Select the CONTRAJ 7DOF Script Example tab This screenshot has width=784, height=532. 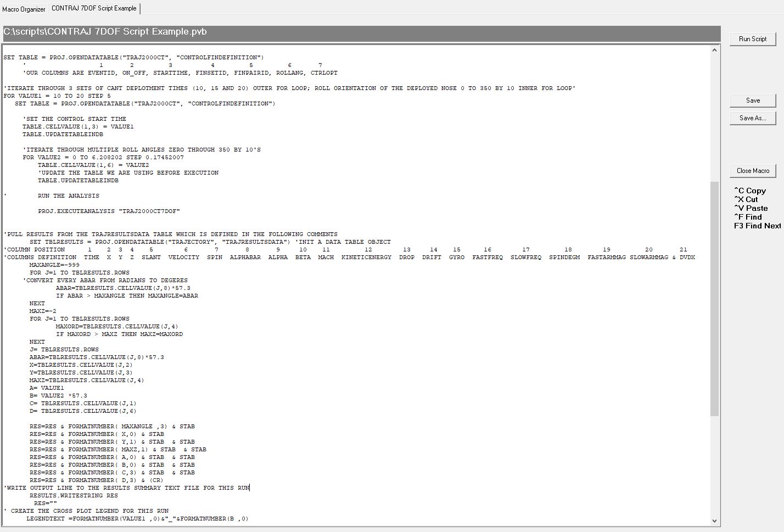94,8
